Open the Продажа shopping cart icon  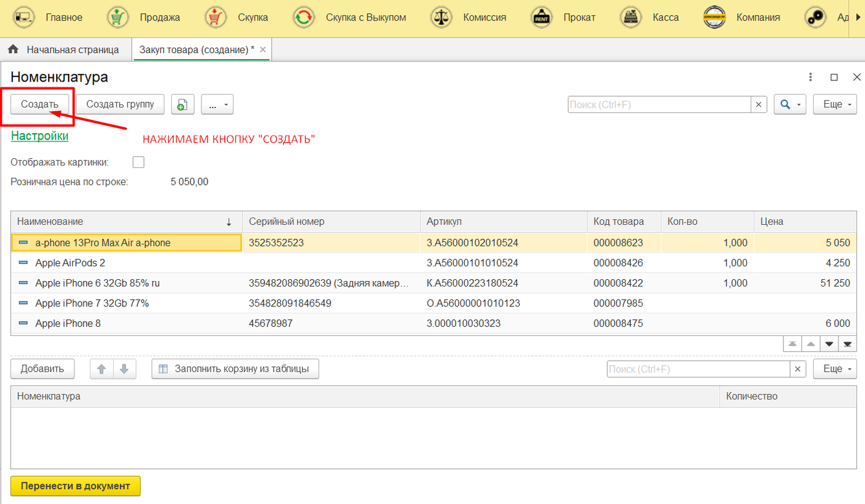pos(117,17)
